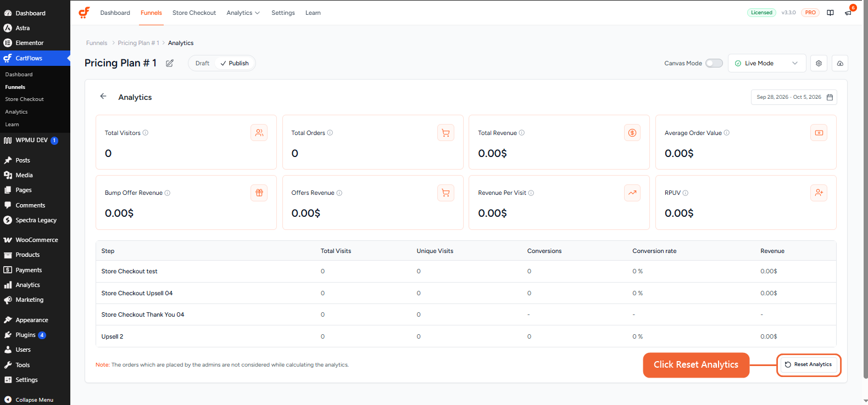The height and width of the screenshot is (405, 868).
Task: Go back using the Analytics arrow
Action: pos(103,96)
